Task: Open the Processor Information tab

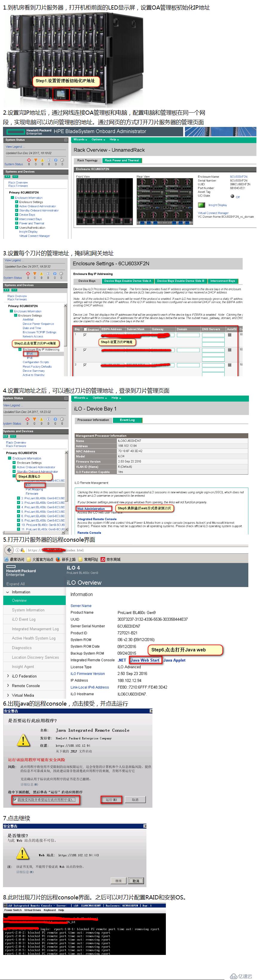Action: coord(93,420)
